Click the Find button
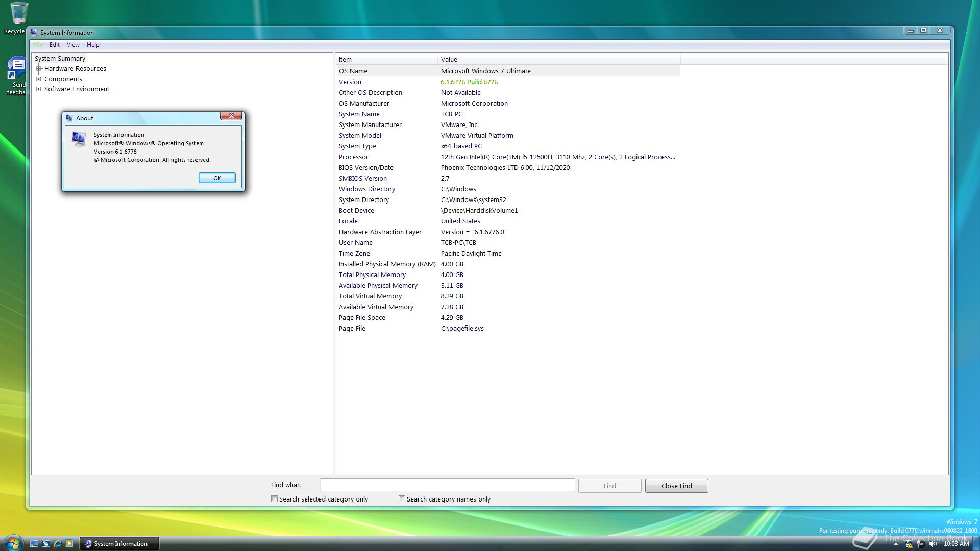The width and height of the screenshot is (980, 551). 609,486
